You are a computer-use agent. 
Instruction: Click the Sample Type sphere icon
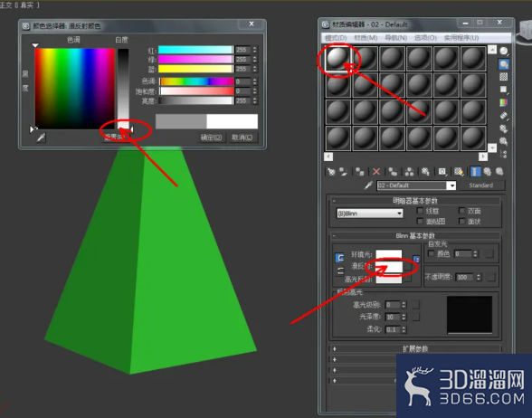click(504, 52)
